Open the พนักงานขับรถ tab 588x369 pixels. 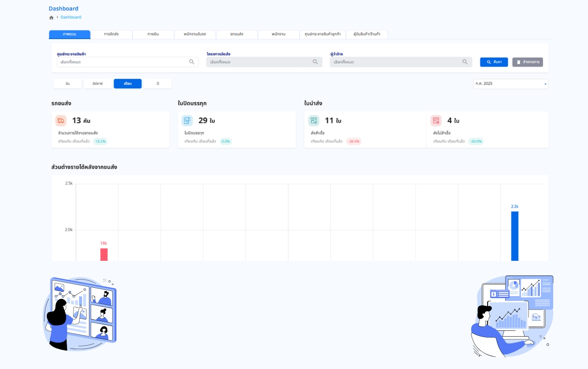[195, 34]
